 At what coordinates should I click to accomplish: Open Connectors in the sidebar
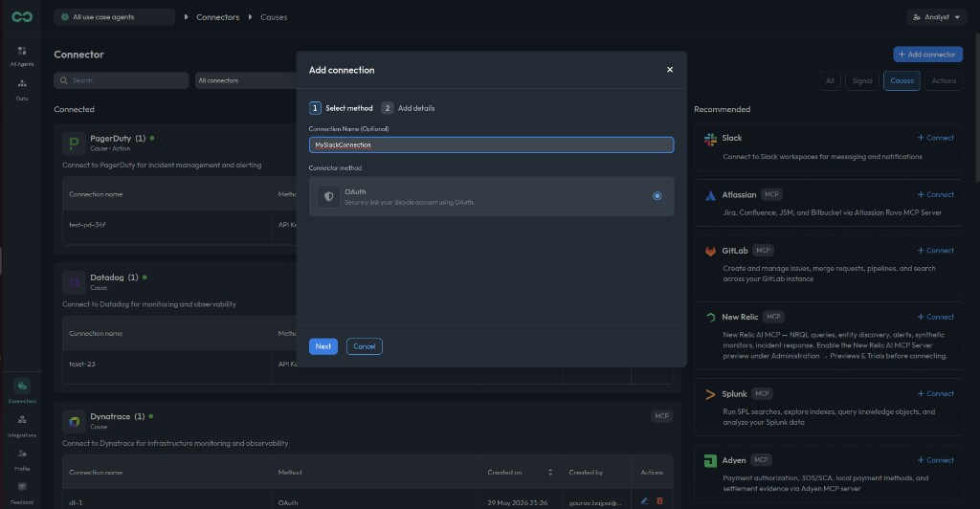tap(22, 391)
